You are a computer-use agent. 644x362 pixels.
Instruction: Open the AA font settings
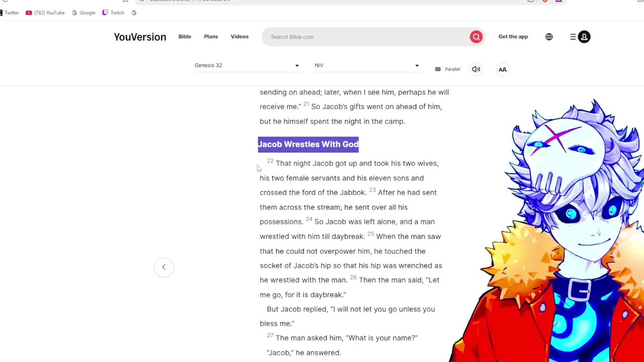502,69
